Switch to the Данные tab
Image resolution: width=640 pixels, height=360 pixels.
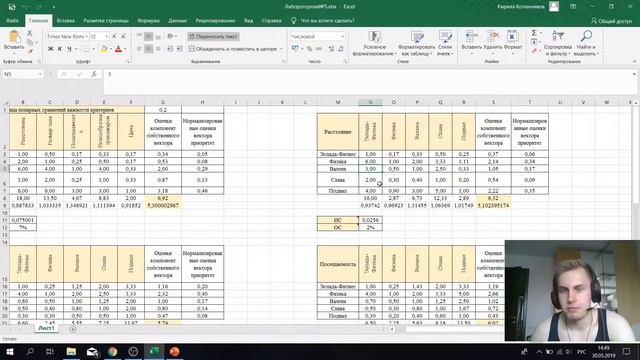point(177,20)
